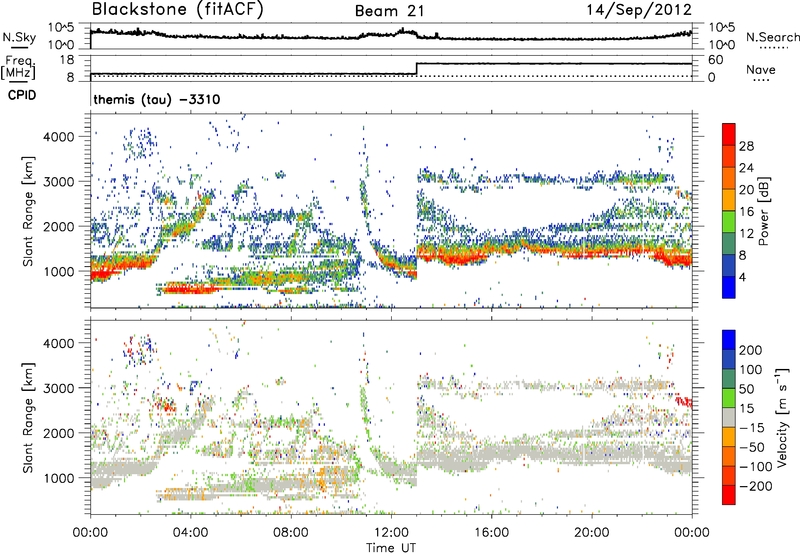Click the dotted line sample under Nave
This screenshot has width=800, height=554.
pos(761,81)
